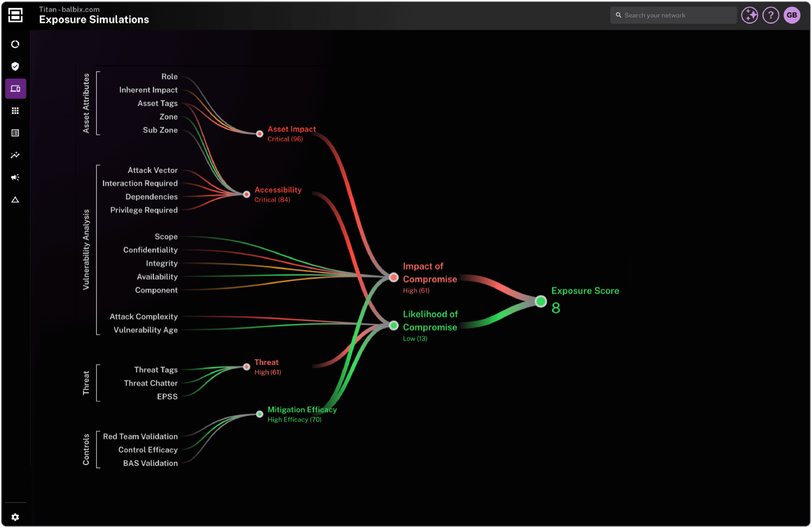This screenshot has width=812, height=528.
Task: Open the triangle alerts icon in the sidebar
Action: point(15,199)
